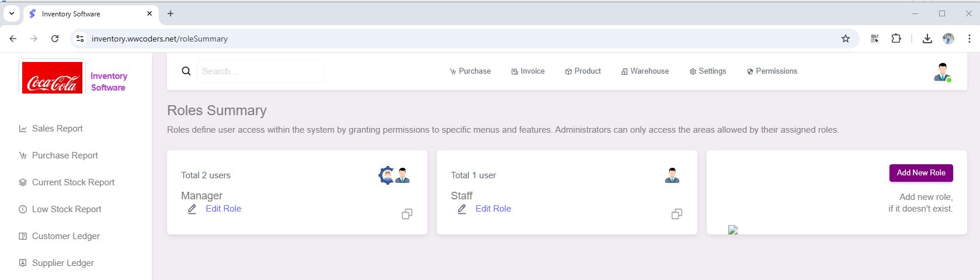
Task: Open the browser Extensions puzzle icon
Action: pyautogui.click(x=896, y=39)
